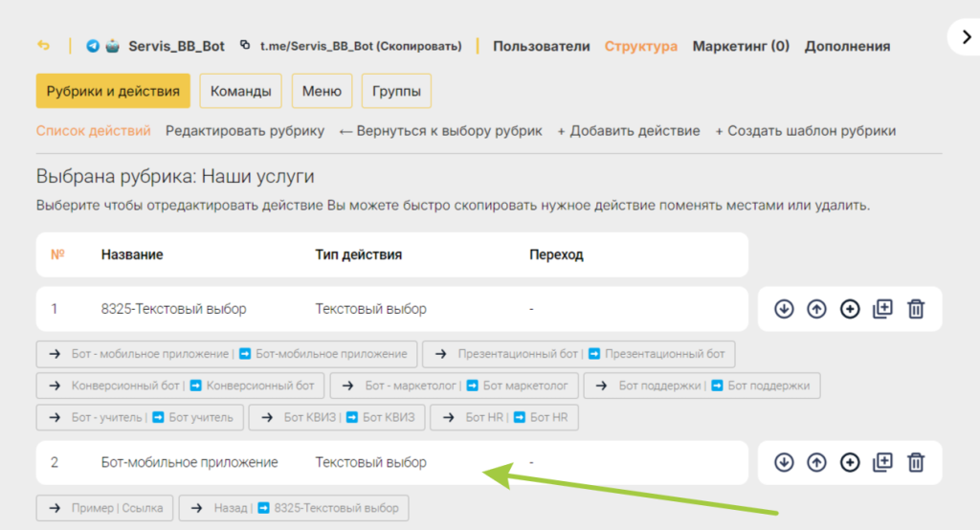Screen dimensions: 980x530
Task: Switch to the Команды tab
Action: pyautogui.click(x=240, y=91)
